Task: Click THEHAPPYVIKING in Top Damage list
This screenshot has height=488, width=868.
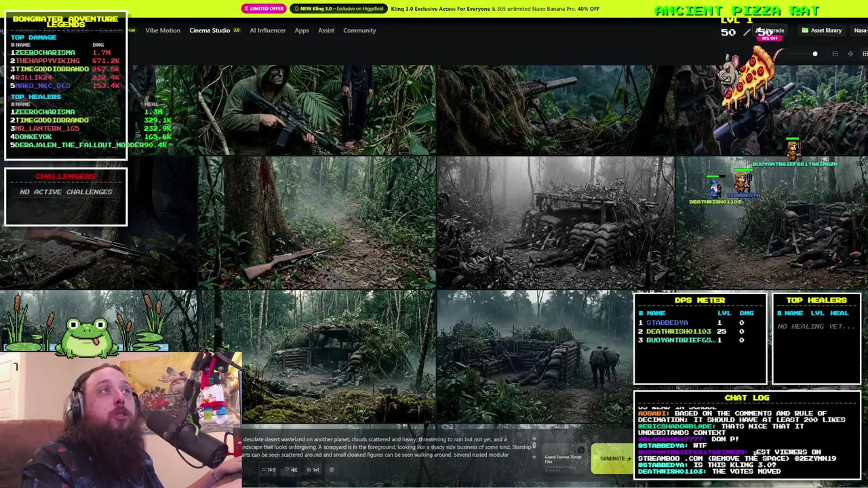Action: [47, 61]
